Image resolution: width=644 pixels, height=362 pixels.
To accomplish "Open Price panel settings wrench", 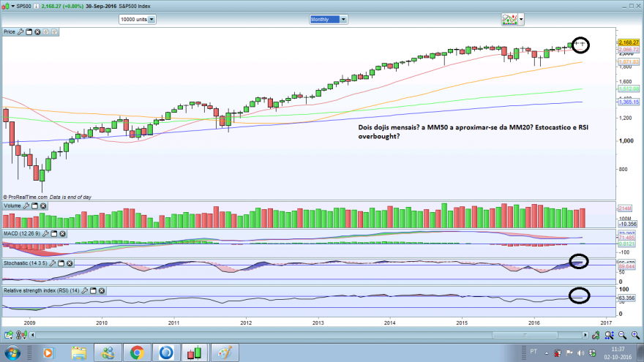I will pyautogui.click(x=20, y=31).
